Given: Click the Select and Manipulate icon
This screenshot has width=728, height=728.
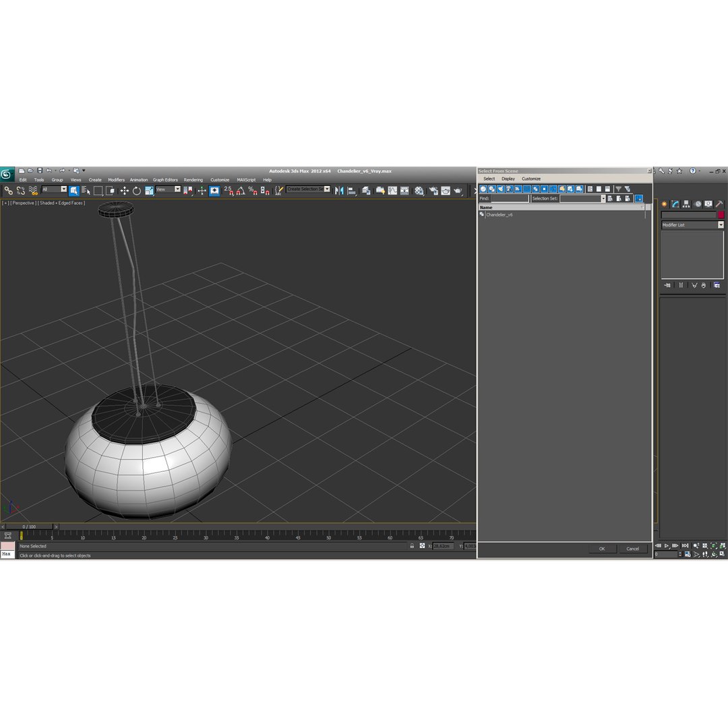Looking at the screenshot, I should coord(202,190).
